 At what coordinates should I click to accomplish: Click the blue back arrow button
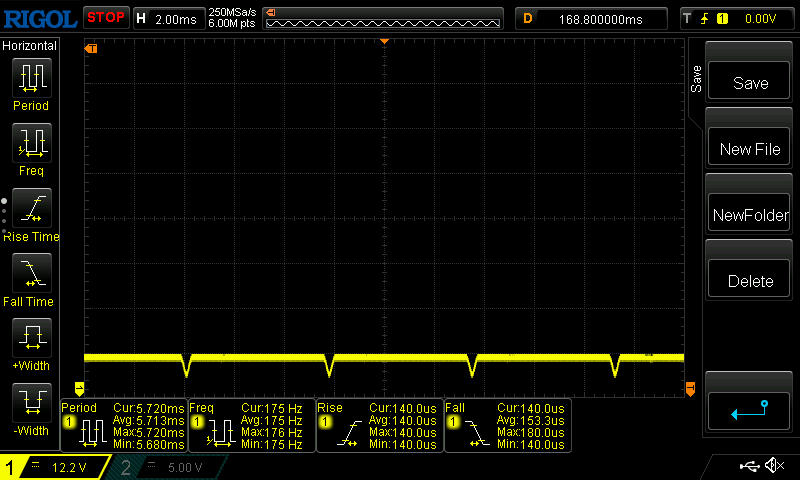click(x=749, y=411)
